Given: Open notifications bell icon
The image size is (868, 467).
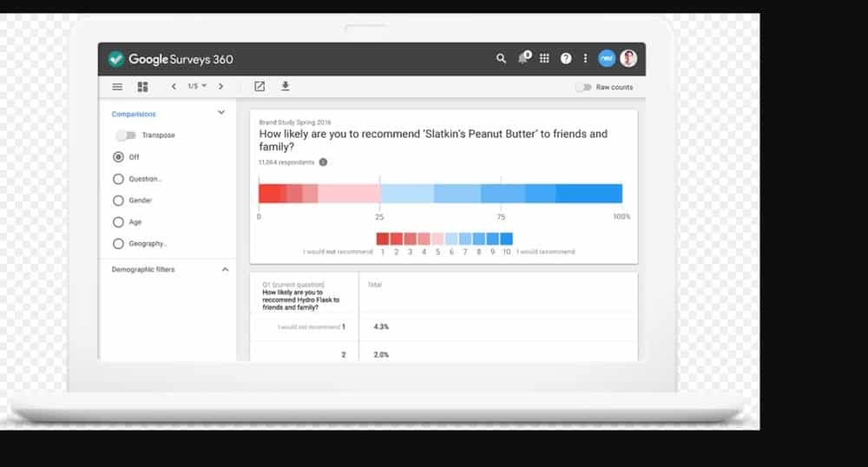Looking at the screenshot, I should coord(523,57).
